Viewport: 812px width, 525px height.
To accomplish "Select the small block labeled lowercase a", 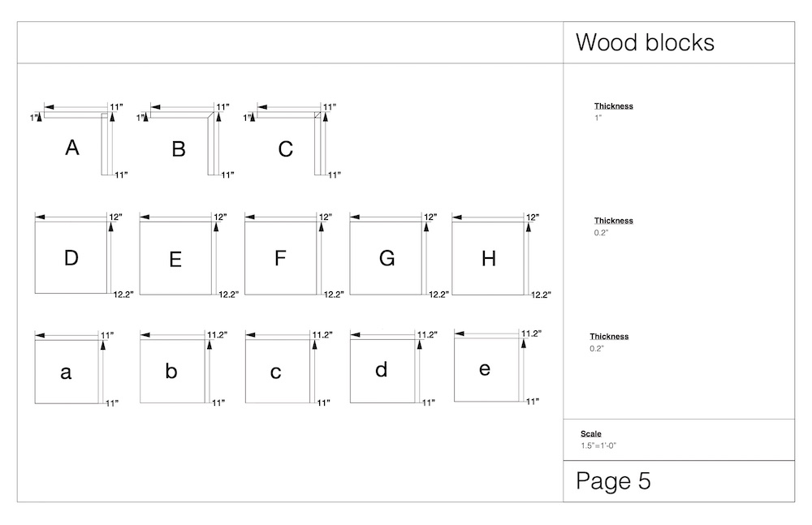I will (67, 372).
